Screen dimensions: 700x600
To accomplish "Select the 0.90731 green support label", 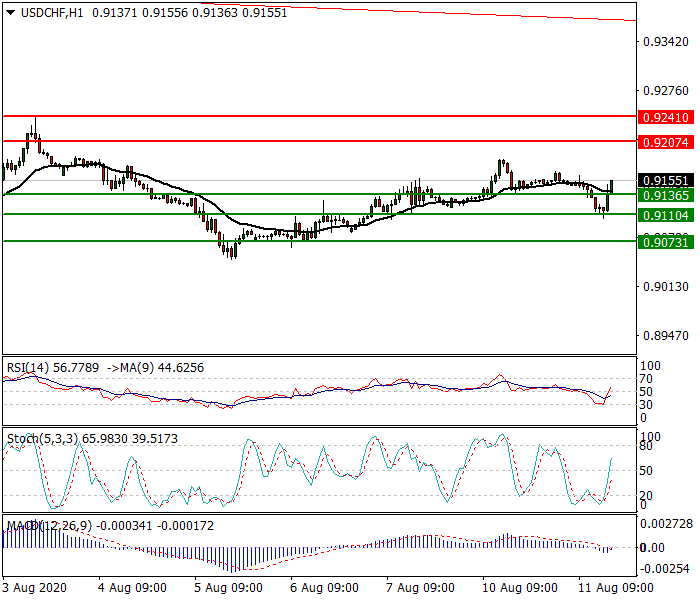I will 666,243.
